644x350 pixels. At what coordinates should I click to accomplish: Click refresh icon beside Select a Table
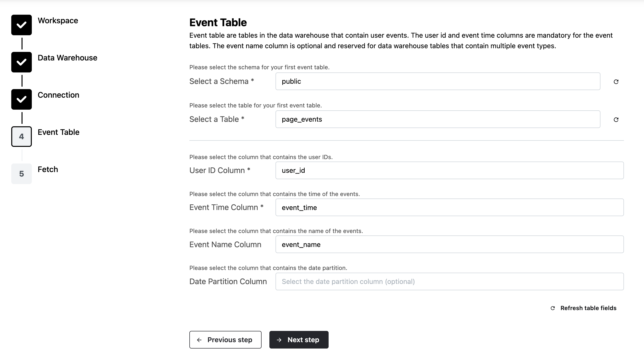(616, 120)
